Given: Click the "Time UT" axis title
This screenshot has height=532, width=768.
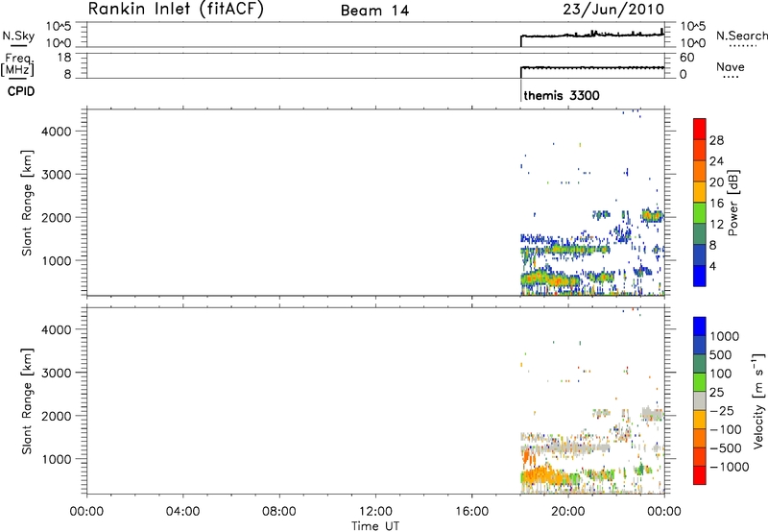Looking at the screenshot, I should (375, 526).
